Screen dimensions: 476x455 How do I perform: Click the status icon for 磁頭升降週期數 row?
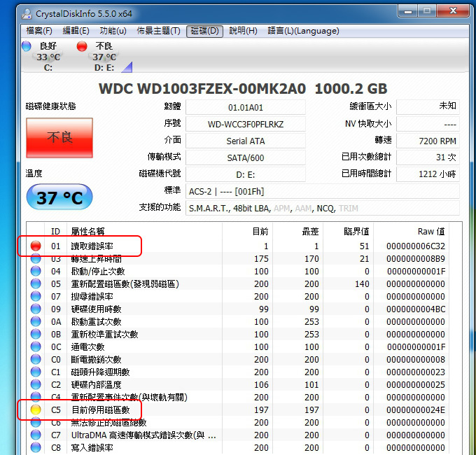coord(36,372)
